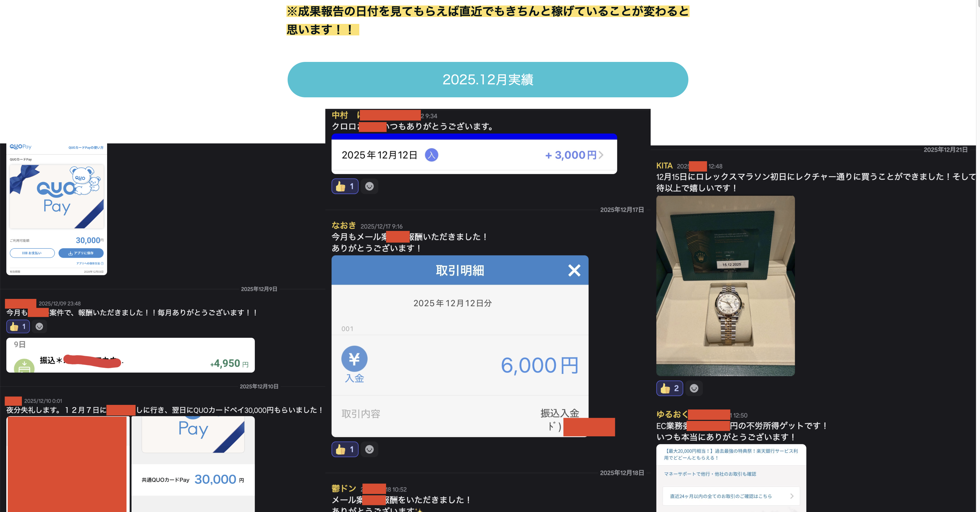Screen dimensions: 980x512
Task: Add emoji reaction under the 6,000円 transaction
Action: [369, 449]
